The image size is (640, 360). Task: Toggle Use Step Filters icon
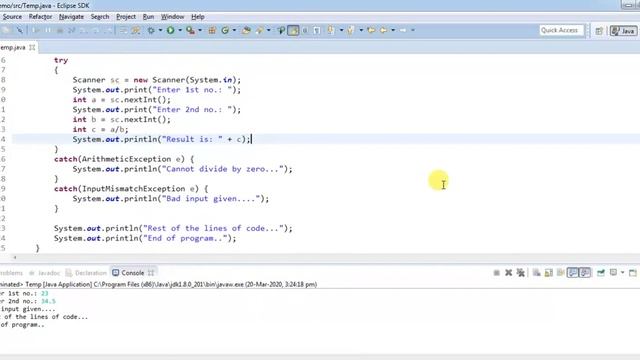click(x=136, y=30)
